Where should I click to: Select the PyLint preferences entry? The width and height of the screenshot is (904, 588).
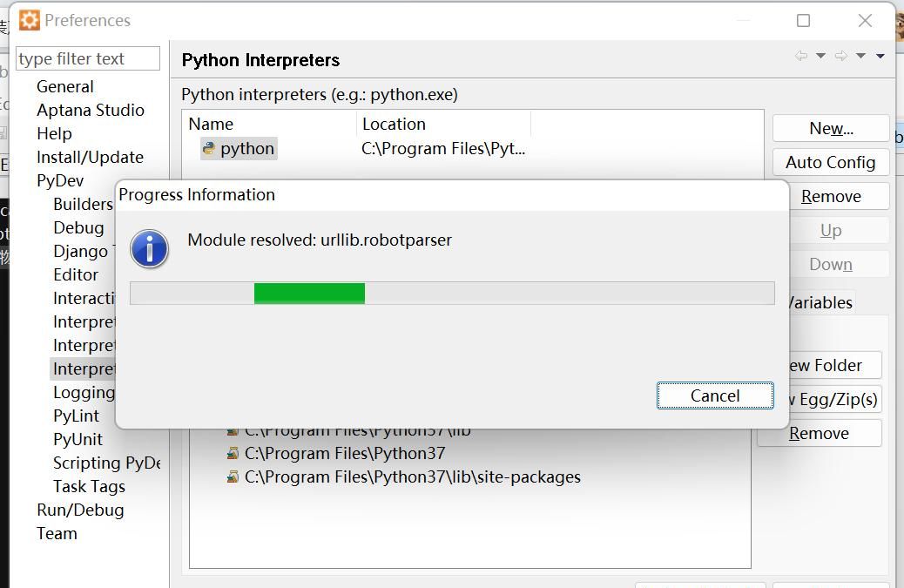77,416
